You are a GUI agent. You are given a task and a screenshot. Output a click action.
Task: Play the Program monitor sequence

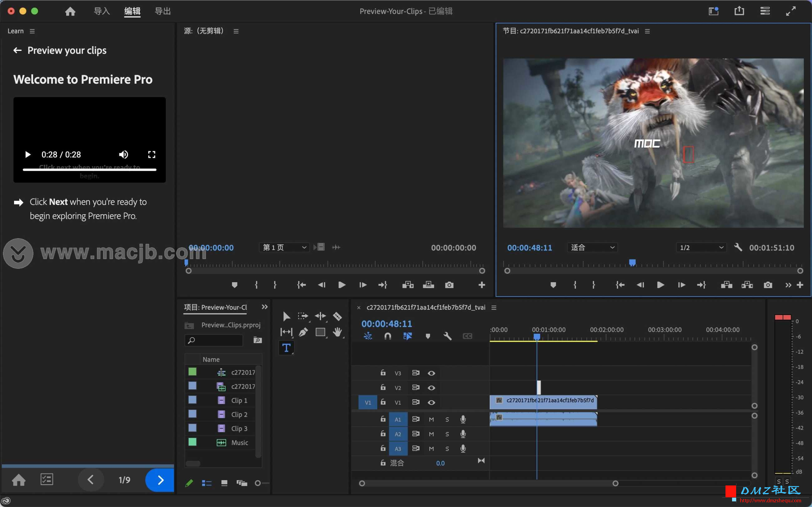pyautogui.click(x=661, y=285)
